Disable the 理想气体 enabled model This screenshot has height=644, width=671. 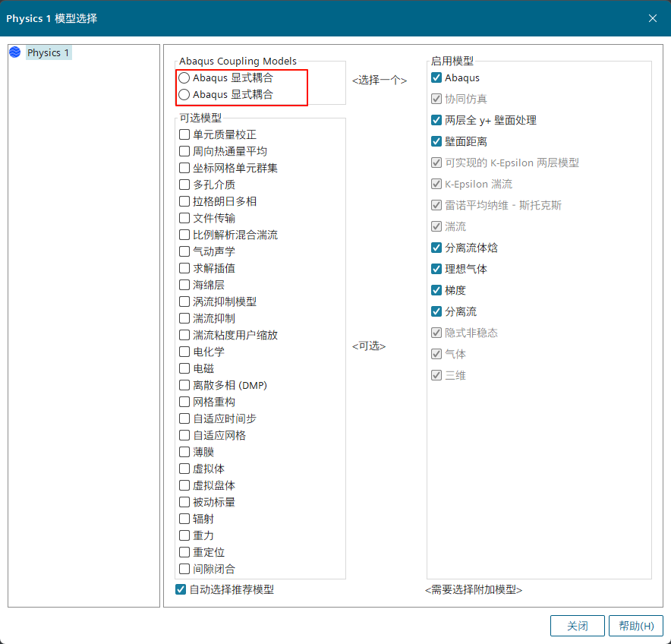436,269
